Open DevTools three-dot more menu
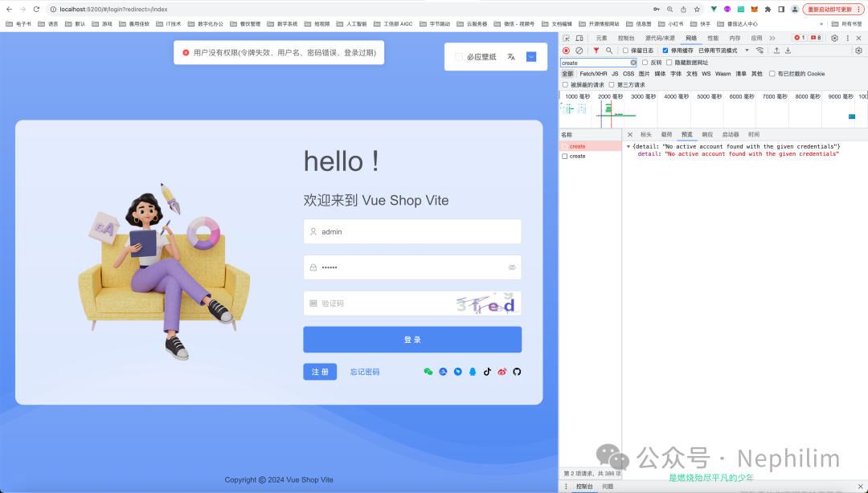Image resolution: width=868 pixels, height=493 pixels. 847,39
